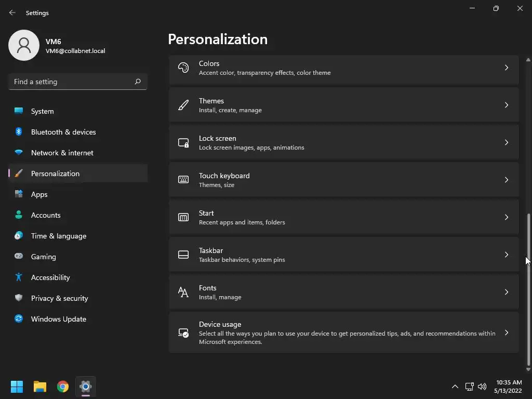Click the search magnifier icon
Image resolution: width=532 pixels, height=399 pixels.
click(138, 82)
